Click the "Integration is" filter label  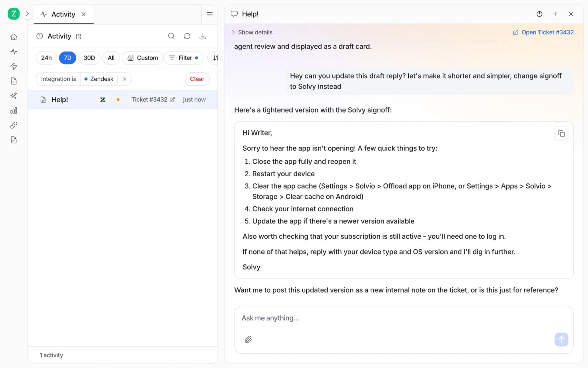pos(58,79)
